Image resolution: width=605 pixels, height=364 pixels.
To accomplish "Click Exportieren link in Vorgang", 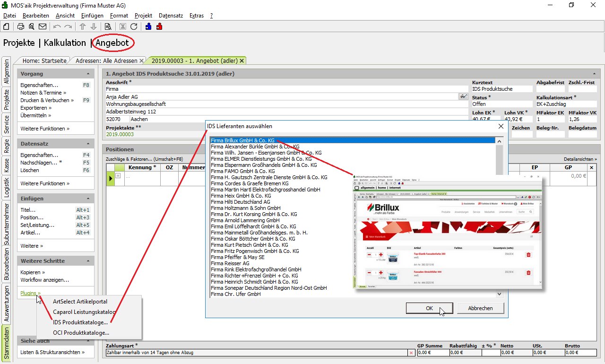I will pos(36,108).
